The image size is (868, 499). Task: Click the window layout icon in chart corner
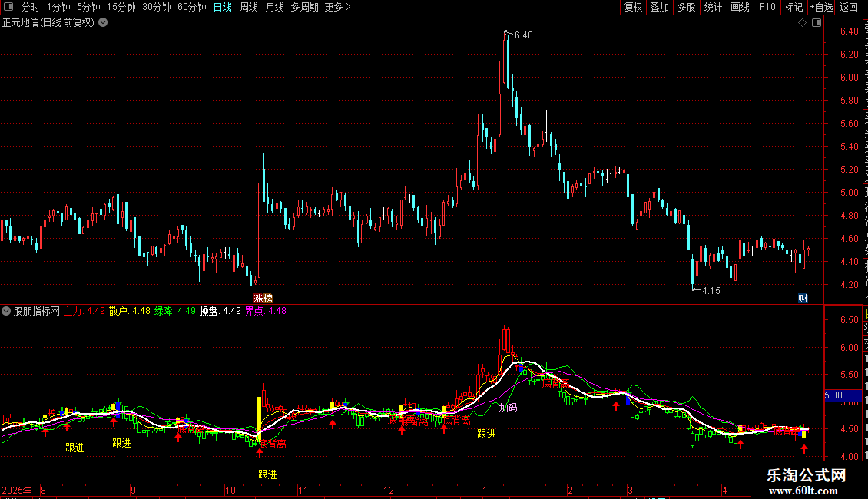point(817,23)
